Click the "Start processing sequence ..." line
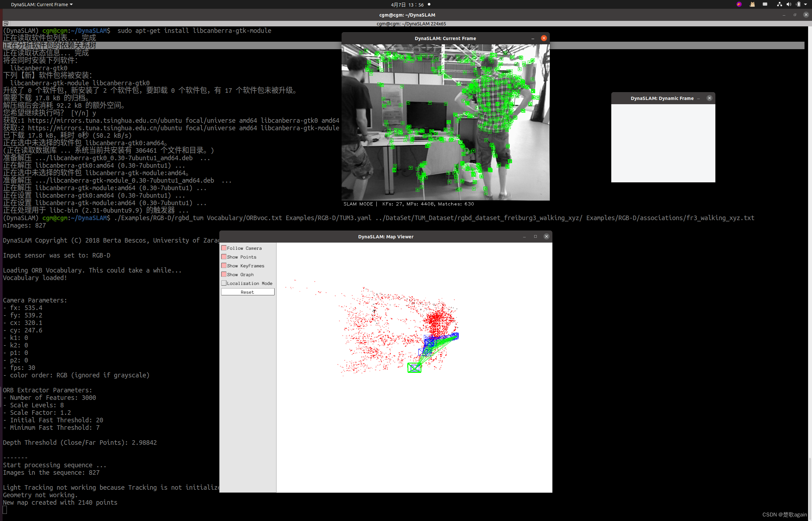This screenshot has height=521, width=812. tap(55, 466)
